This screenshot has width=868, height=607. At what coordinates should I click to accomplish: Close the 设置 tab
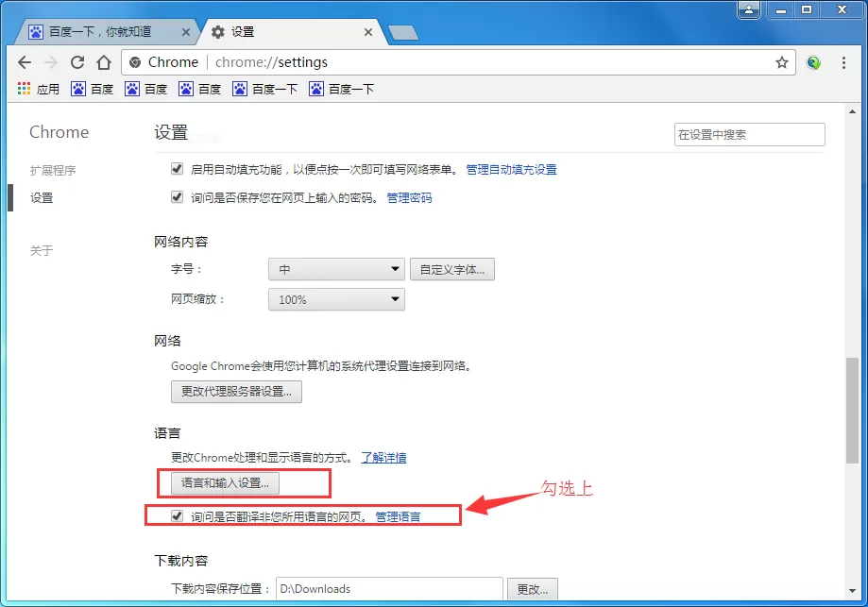pyautogui.click(x=368, y=32)
